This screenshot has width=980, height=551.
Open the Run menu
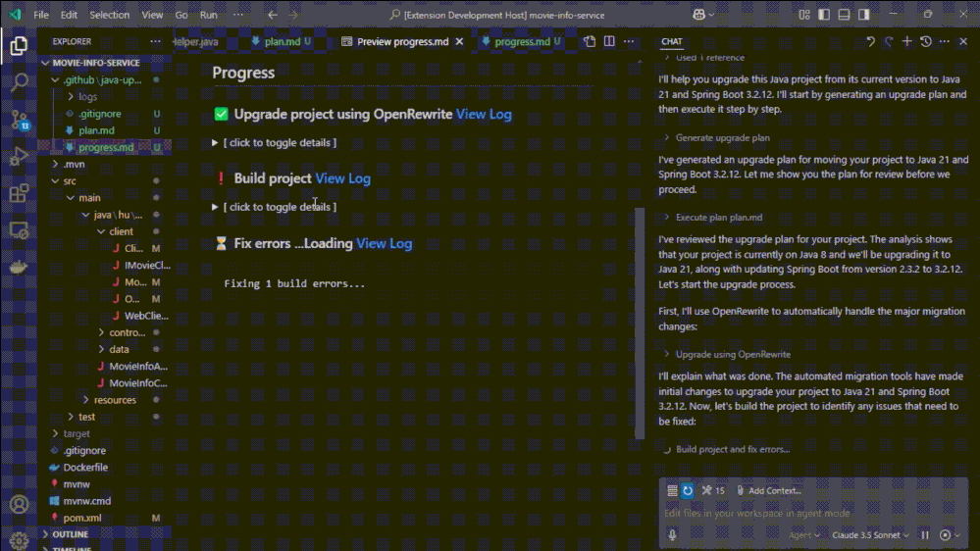point(208,15)
